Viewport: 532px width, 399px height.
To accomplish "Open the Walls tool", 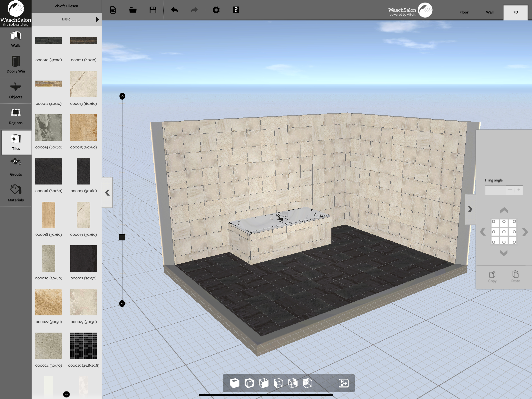I will [16, 40].
